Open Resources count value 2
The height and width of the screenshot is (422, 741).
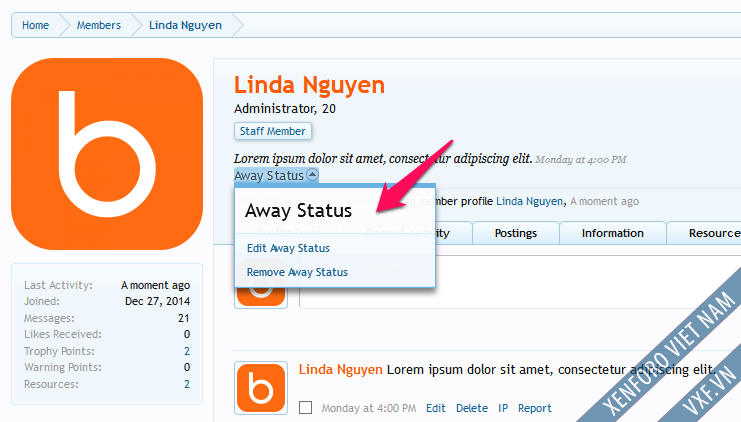click(187, 384)
